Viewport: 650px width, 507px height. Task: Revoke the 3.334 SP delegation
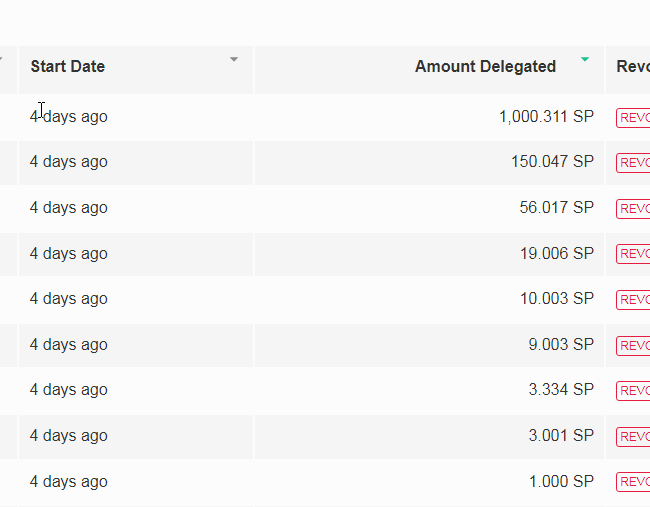point(634,390)
